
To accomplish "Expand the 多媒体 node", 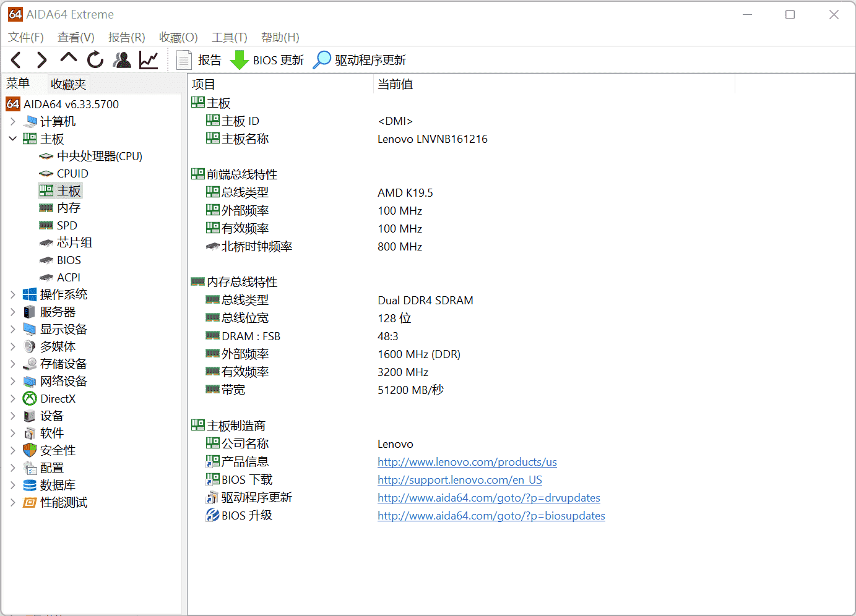I will 13,346.
